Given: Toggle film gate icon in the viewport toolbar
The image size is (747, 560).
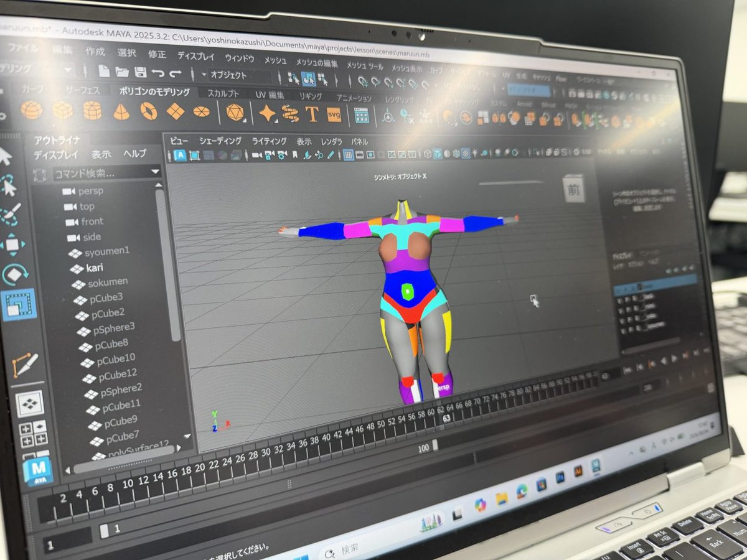Looking at the screenshot, I should pos(359,155).
